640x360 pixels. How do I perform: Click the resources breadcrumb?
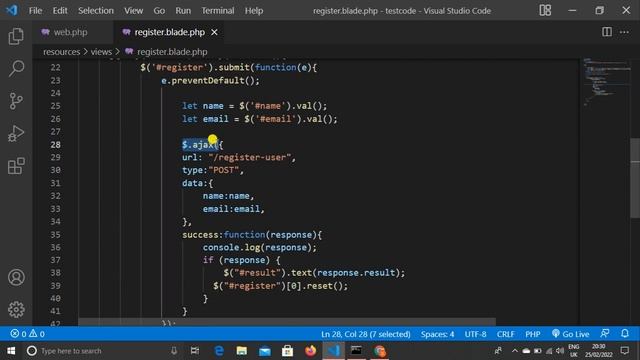click(62, 52)
